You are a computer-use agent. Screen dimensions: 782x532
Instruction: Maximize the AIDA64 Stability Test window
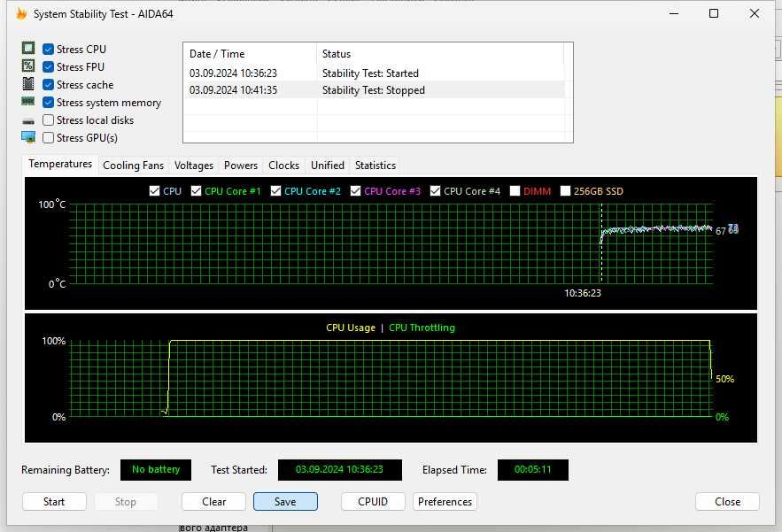[714, 13]
